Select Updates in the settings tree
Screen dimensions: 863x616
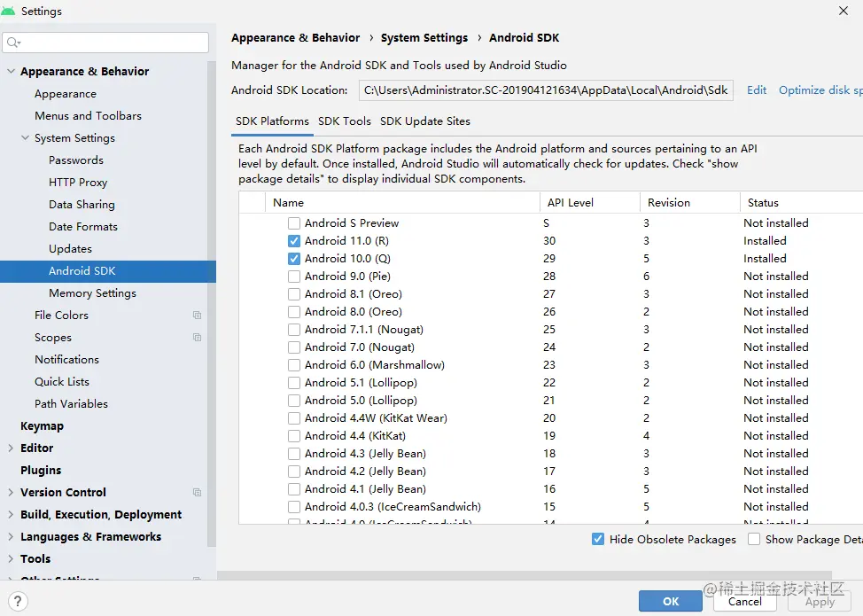(70, 249)
